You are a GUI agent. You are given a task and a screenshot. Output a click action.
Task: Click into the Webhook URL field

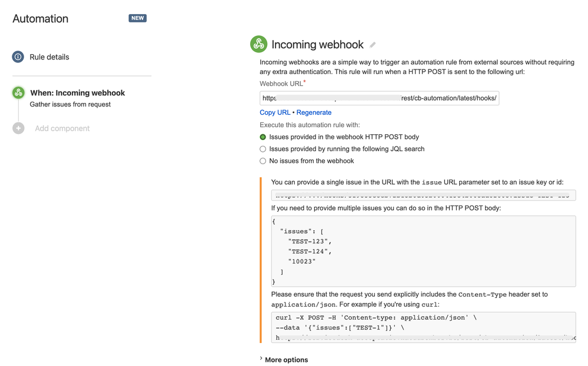pyautogui.click(x=379, y=98)
